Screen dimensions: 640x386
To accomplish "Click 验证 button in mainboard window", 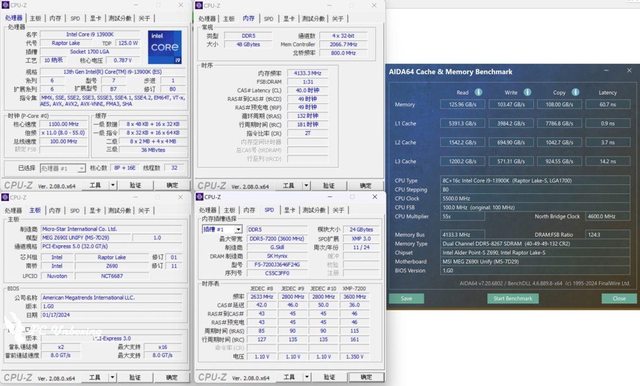I will click(x=135, y=377).
